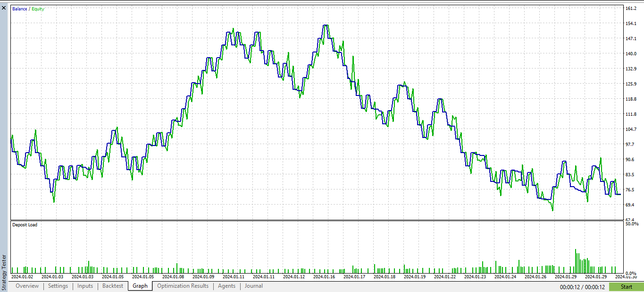Open the Journal tab
The width and height of the screenshot is (644, 292).
(253, 286)
